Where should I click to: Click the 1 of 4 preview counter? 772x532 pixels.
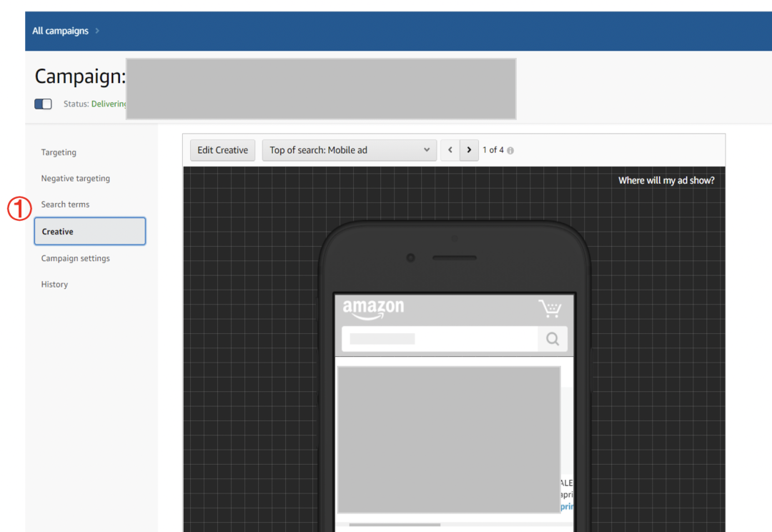click(x=493, y=150)
